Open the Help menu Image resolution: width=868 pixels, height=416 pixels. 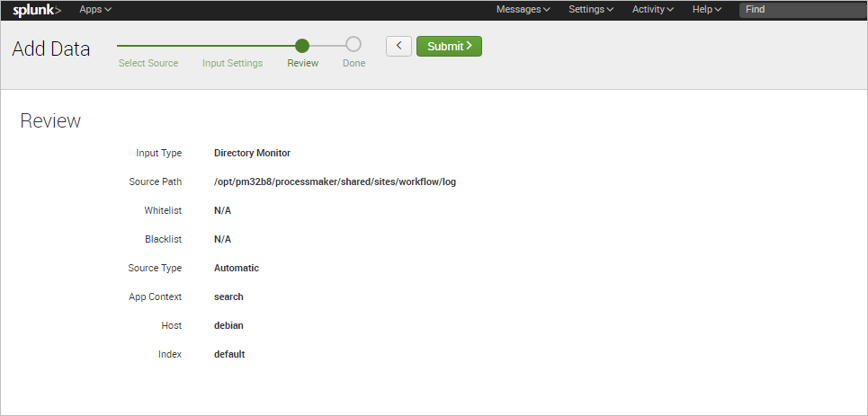(x=706, y=9)
